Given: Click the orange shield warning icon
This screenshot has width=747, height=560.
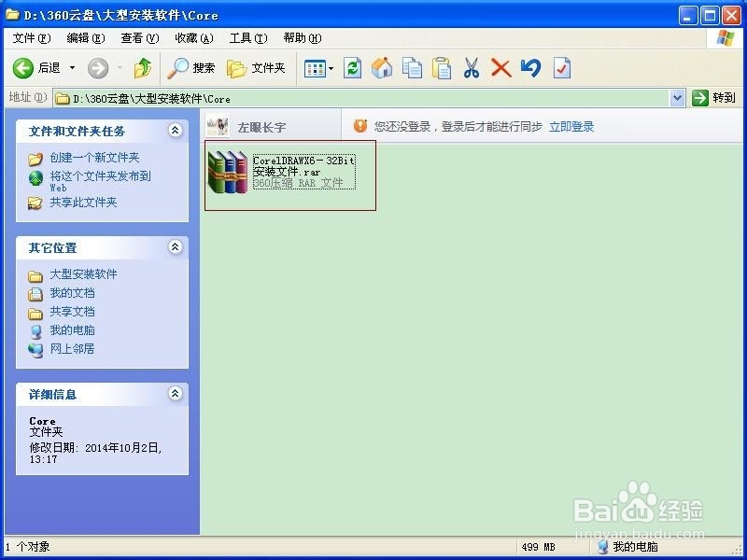Looking at the screenshot, I should [x=360, y=126].
